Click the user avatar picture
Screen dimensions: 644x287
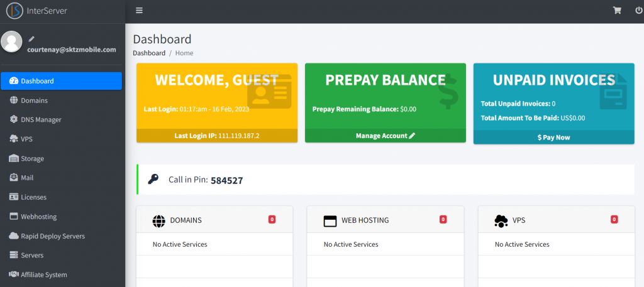click(x=11, y=41)
